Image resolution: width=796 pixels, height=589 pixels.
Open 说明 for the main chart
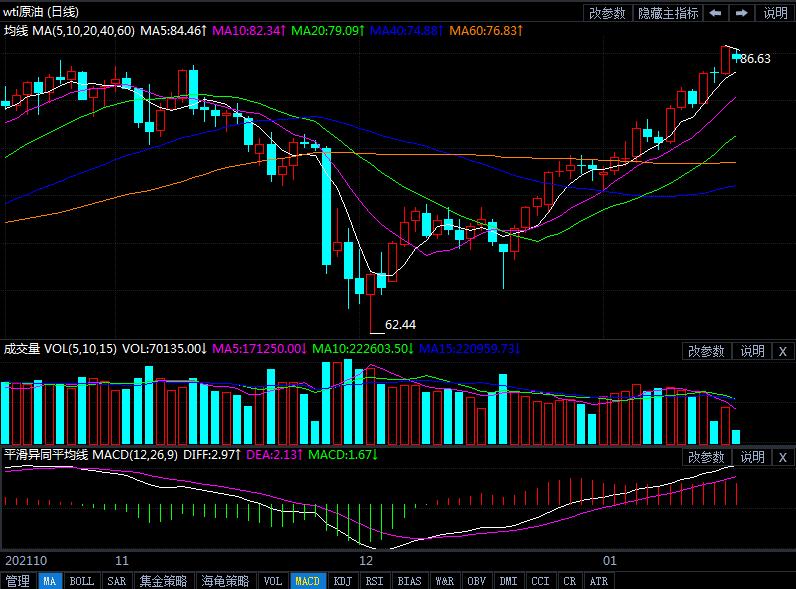(x=775, y=13)
